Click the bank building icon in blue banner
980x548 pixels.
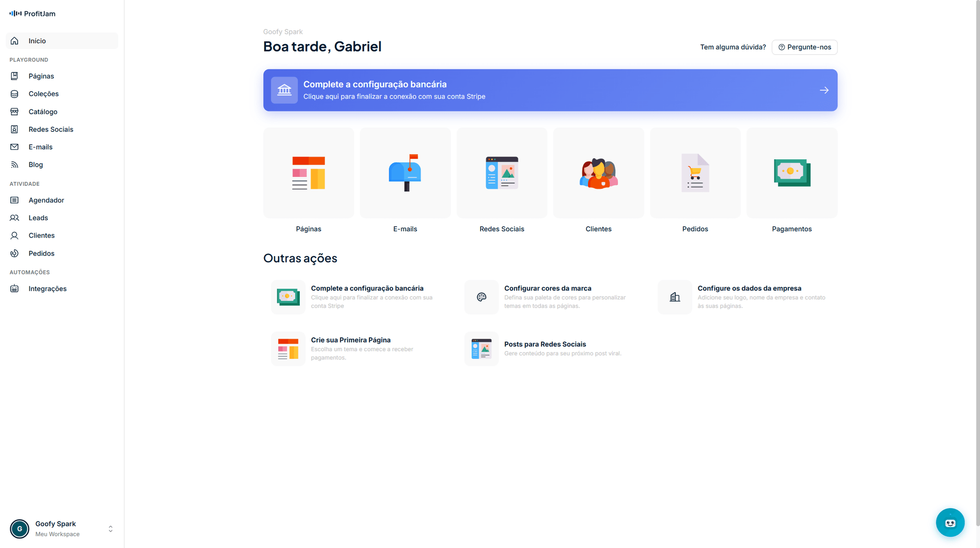click(284, 90)
